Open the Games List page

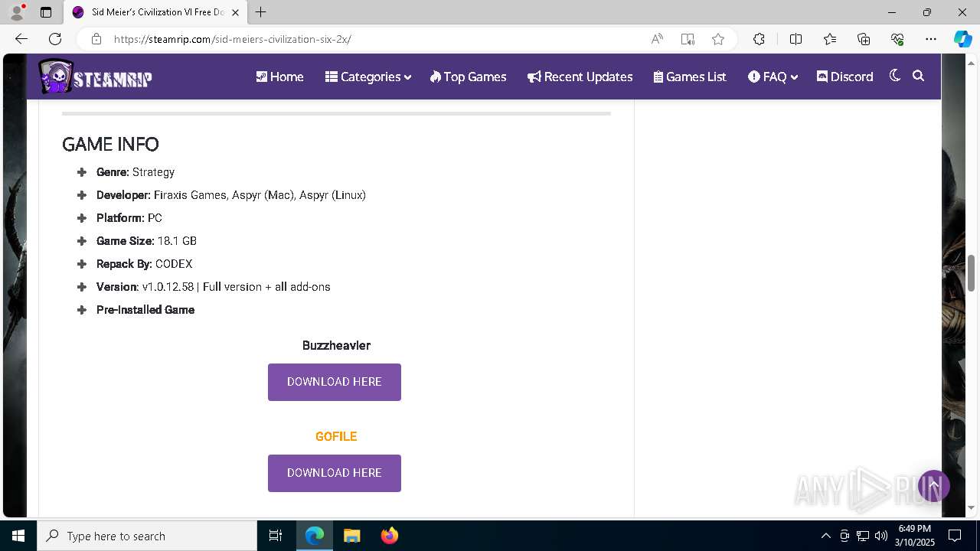[690, 77]
